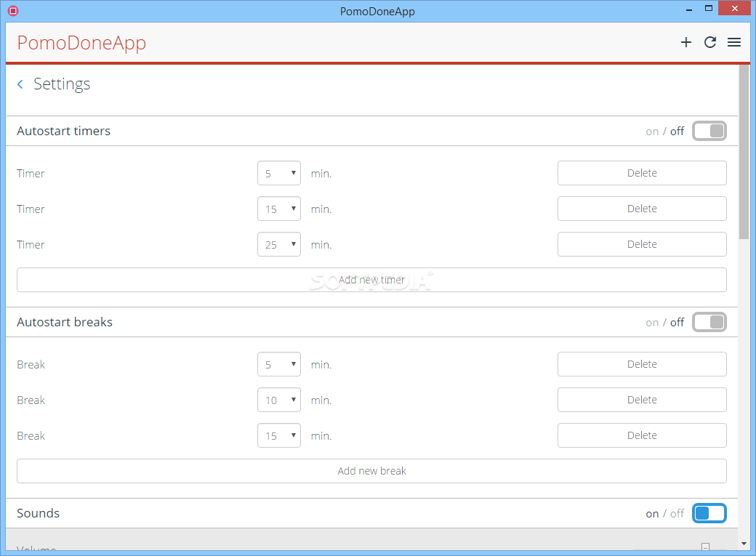Open the 5 min Break dropdown
Image resolution: width=756 pixels, height=556 pixels.
(x=279, y=364)
